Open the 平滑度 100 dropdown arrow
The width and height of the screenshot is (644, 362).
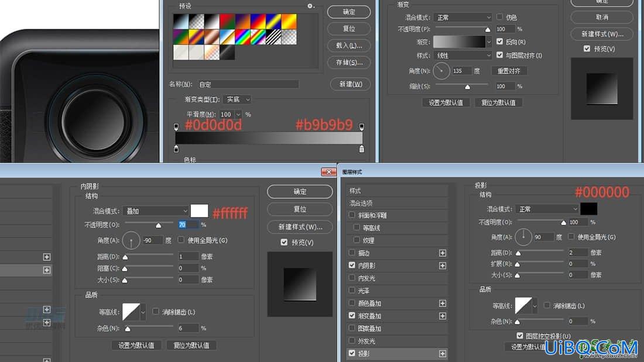(x=238, y=115)
